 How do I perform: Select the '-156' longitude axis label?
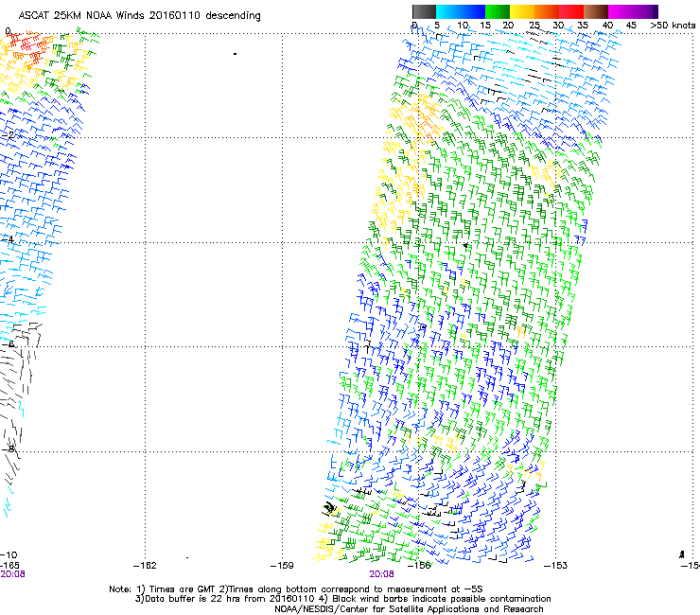click(419, 566)
